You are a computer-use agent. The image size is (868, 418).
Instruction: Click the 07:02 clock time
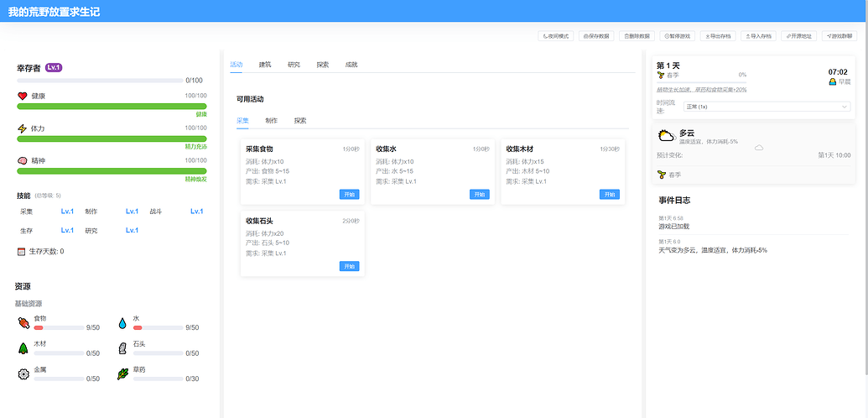pos(838,72)
